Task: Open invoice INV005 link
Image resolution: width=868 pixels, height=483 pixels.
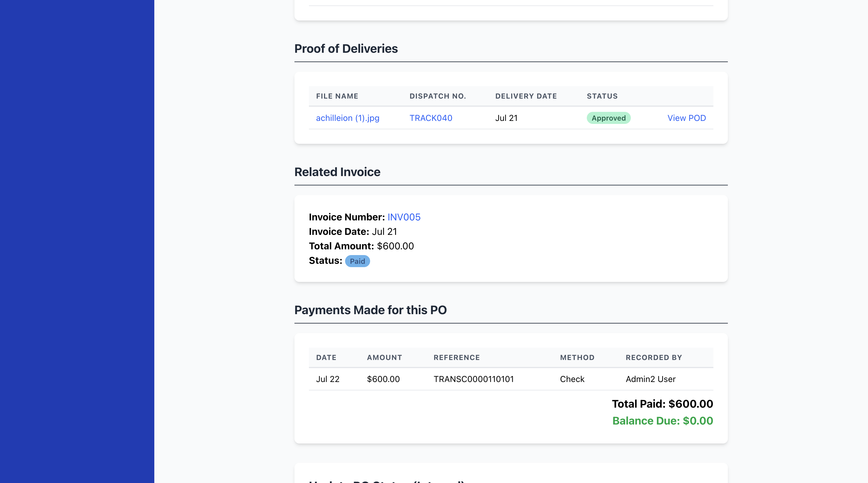Action: click(404, 217)
